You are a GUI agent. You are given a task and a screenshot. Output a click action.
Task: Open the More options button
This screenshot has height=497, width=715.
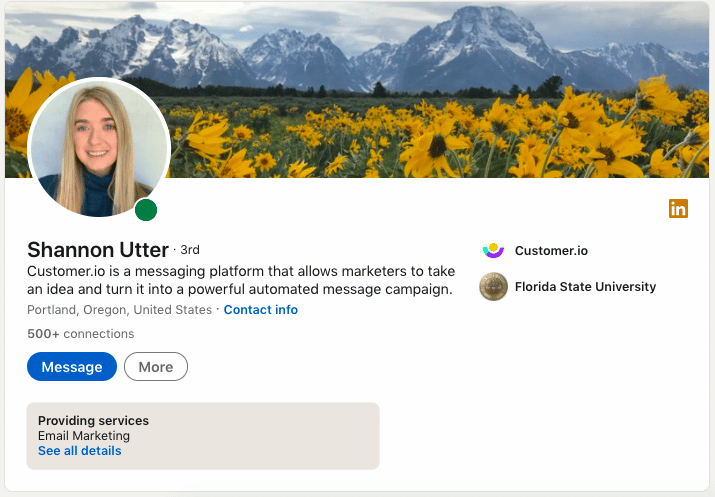point(156,367)
